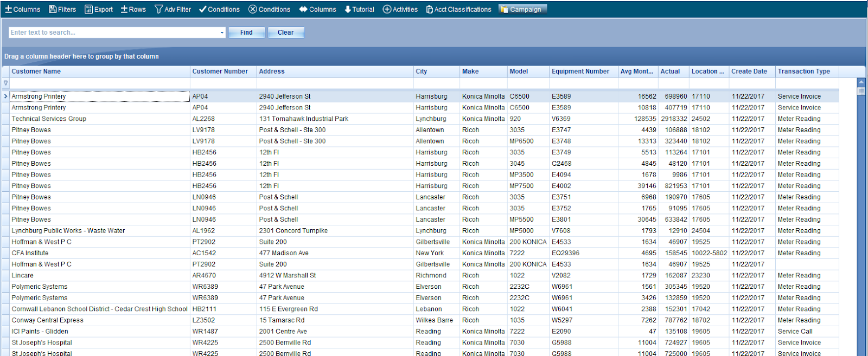Click equipment number EQ29396
Viewport: 868px width, 356px height.
point(565,253)
